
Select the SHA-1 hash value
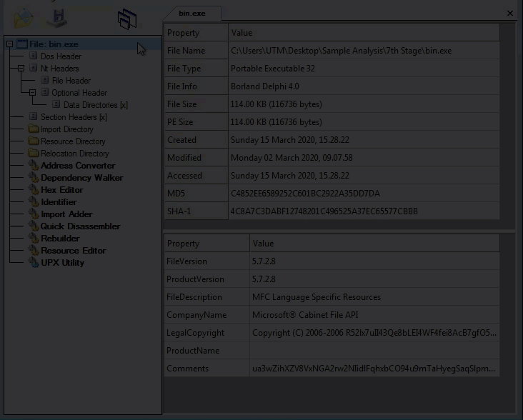(x=324, y=211)
